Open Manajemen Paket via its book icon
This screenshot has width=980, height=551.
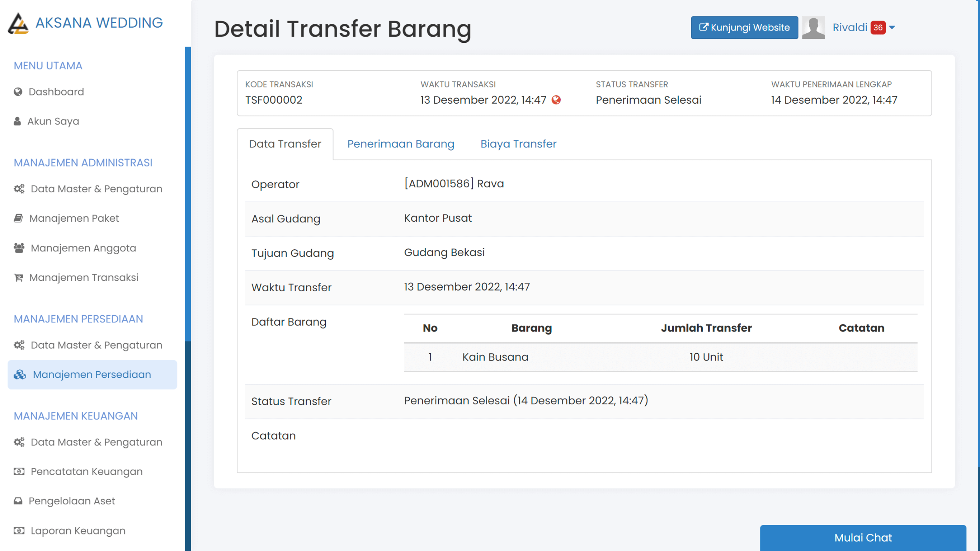[x=18, y=218]
